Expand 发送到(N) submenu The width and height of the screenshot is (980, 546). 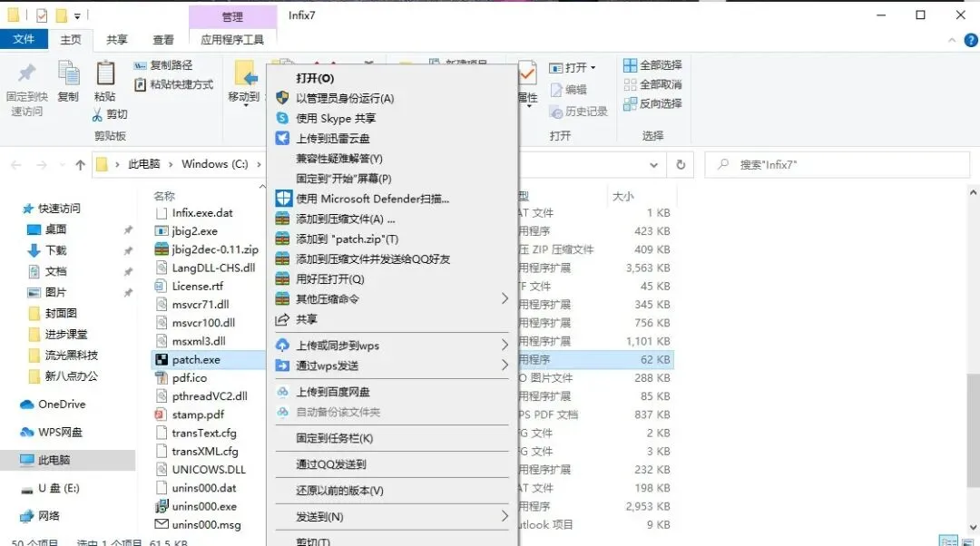point(393,517)
